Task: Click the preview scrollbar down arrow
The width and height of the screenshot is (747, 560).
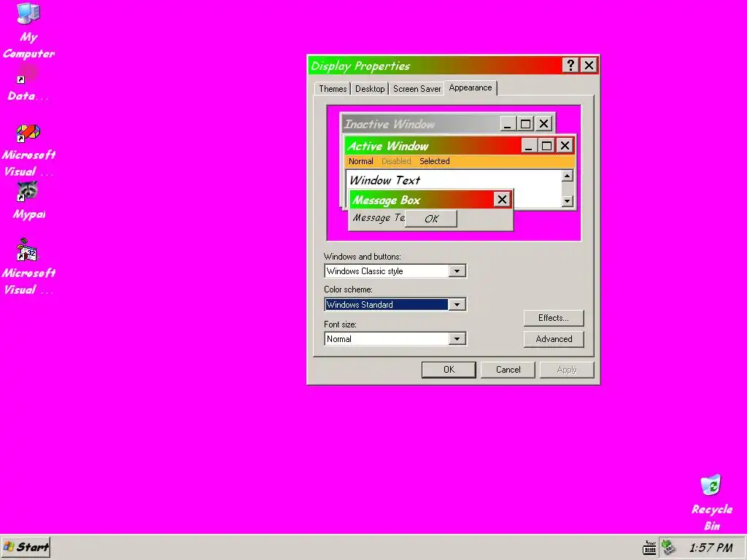Action: 567,201
